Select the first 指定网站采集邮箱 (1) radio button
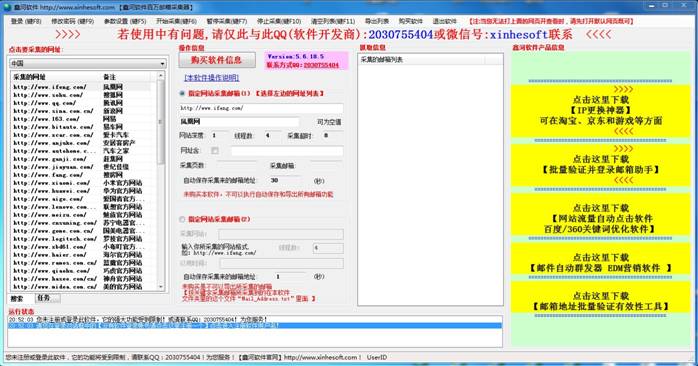 182,94
